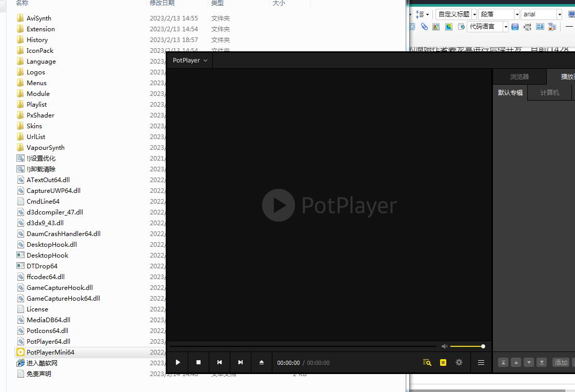Image resolution: width=575 pixels, height=392 pixels.
Task: Click the elapsed time display 00:00:00
Action: coord(288,363)
